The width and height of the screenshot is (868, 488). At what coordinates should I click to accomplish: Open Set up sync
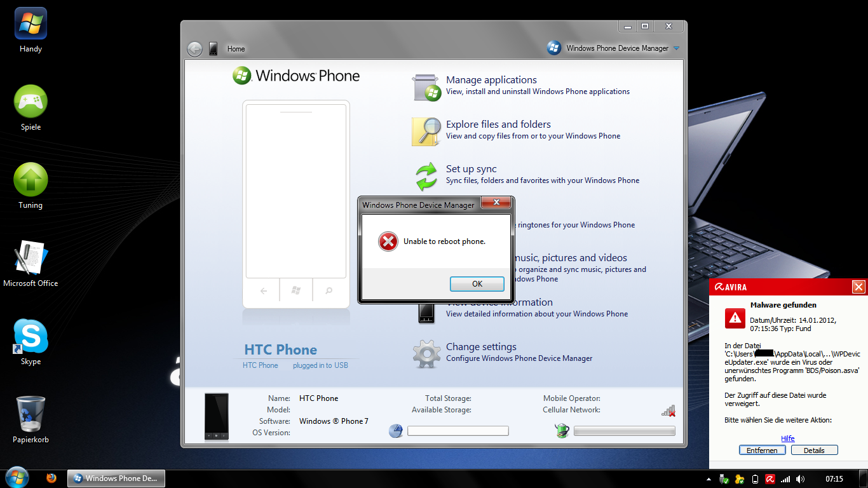[471, 169]
